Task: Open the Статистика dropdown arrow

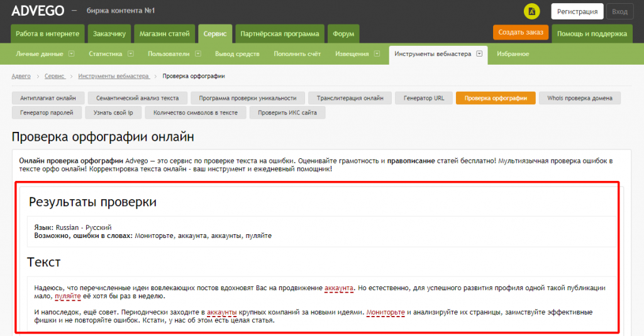Action: click(131, 54)
